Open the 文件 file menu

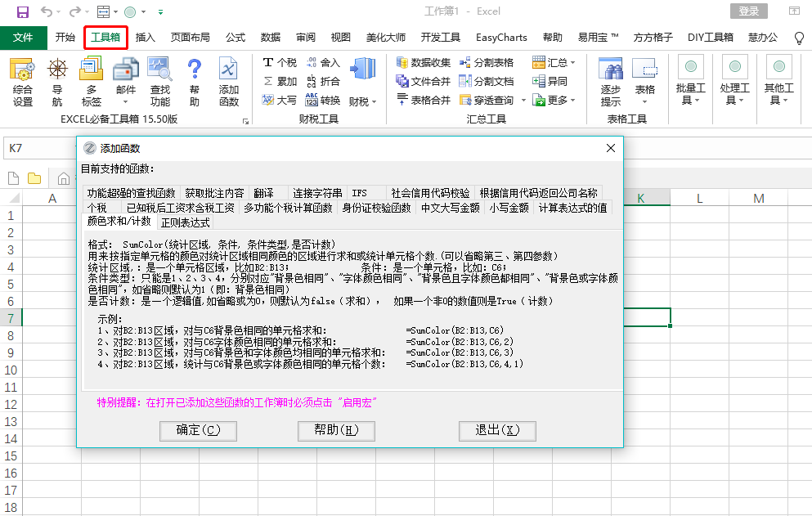coord(23,38)
